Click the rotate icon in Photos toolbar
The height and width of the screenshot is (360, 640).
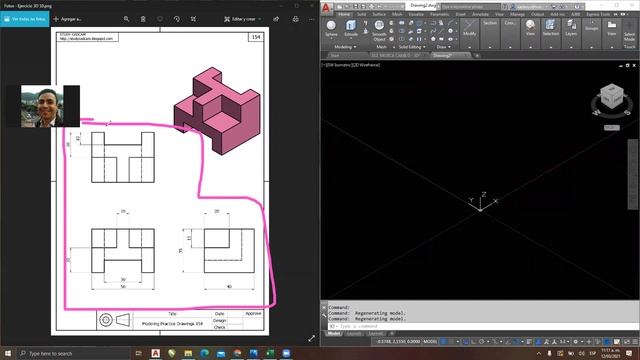[177, 19]
